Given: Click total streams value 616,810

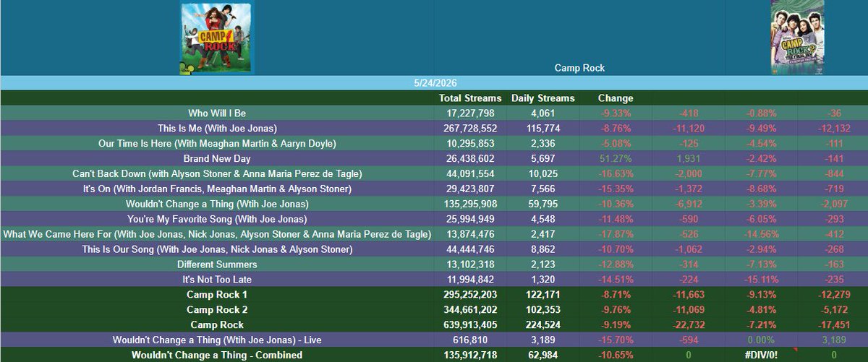Looking at the screenshot, I should point(470,340).
